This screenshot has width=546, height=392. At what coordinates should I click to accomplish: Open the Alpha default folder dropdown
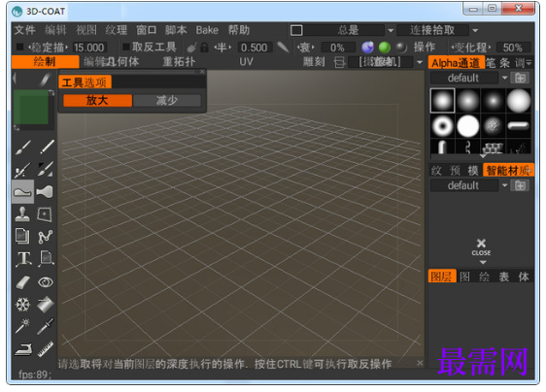[504, 78]
